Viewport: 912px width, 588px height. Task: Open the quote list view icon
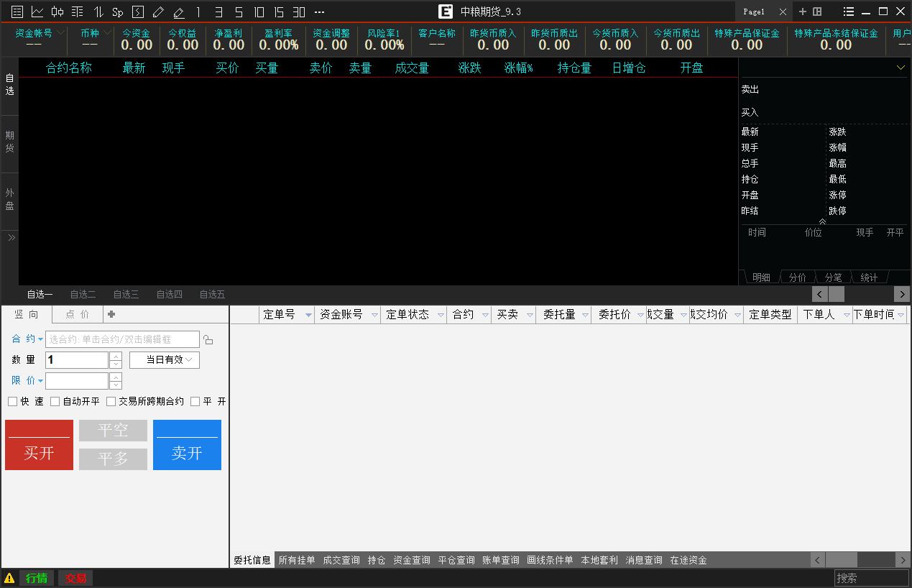coord(17,12)
